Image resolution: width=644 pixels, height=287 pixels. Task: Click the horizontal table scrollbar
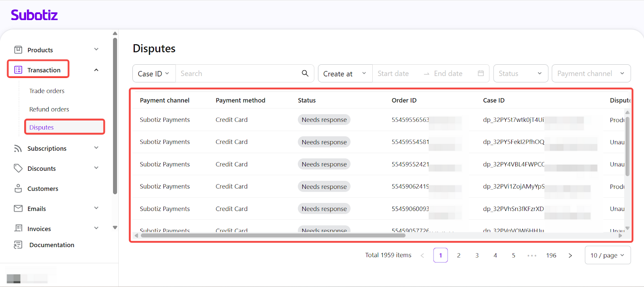(x=273, y=236)
